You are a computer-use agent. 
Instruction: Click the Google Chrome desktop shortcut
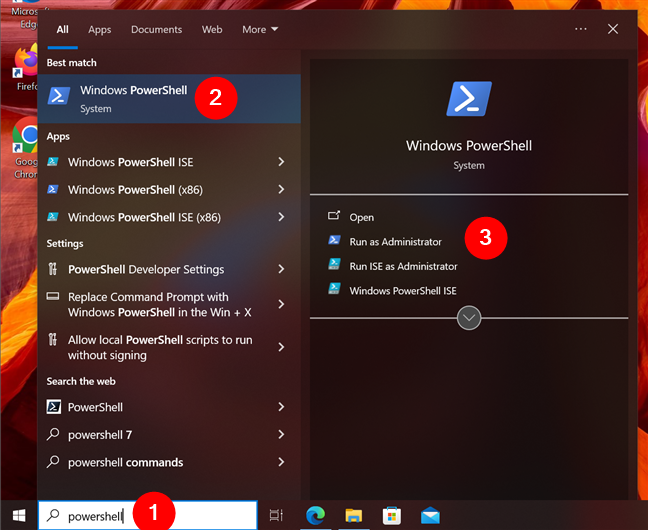25,148
